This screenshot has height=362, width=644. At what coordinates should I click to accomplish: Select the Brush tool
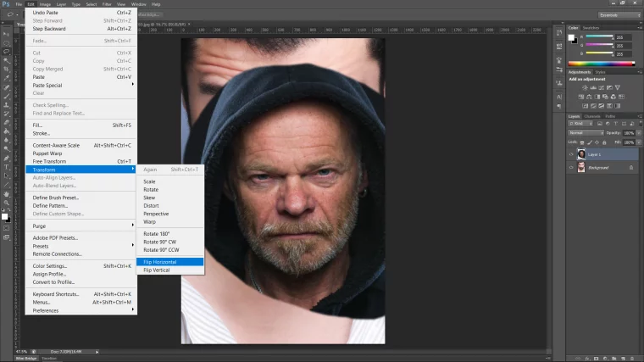coord(7,96)
